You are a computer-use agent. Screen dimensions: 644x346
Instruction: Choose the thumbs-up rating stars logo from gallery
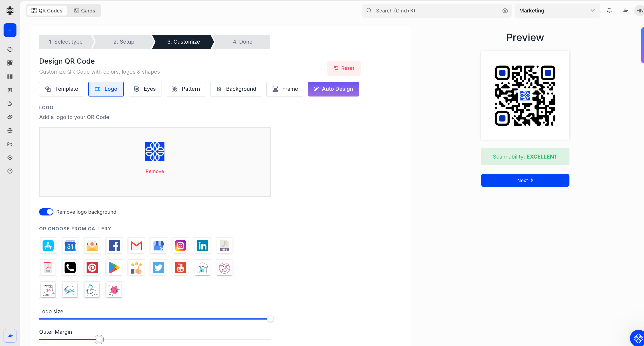pyautogui.click(x=136, y=268)
